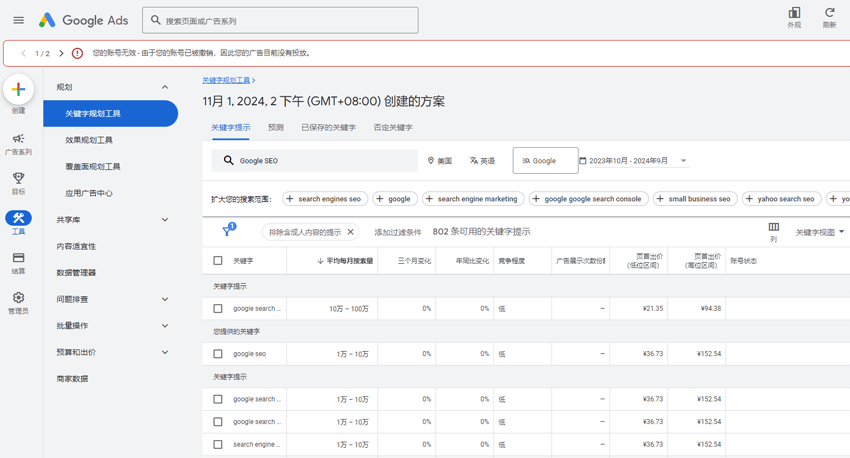Check the 'search engine' keyword row checkbox
Image resolution: width=850 pixels, height=458 pixels.
click(x=218, y=444)
